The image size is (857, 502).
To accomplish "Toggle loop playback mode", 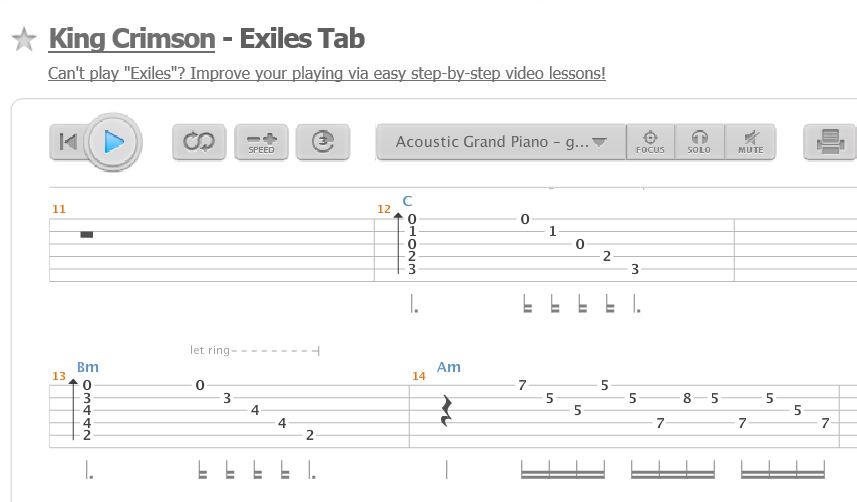I will pyautogui.click(x=199, y=142).
